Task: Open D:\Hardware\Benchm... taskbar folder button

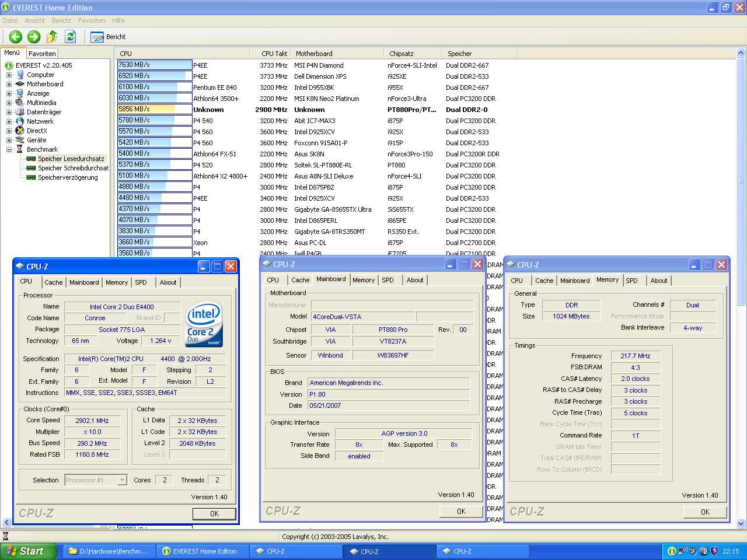Action: pos(109,551)
